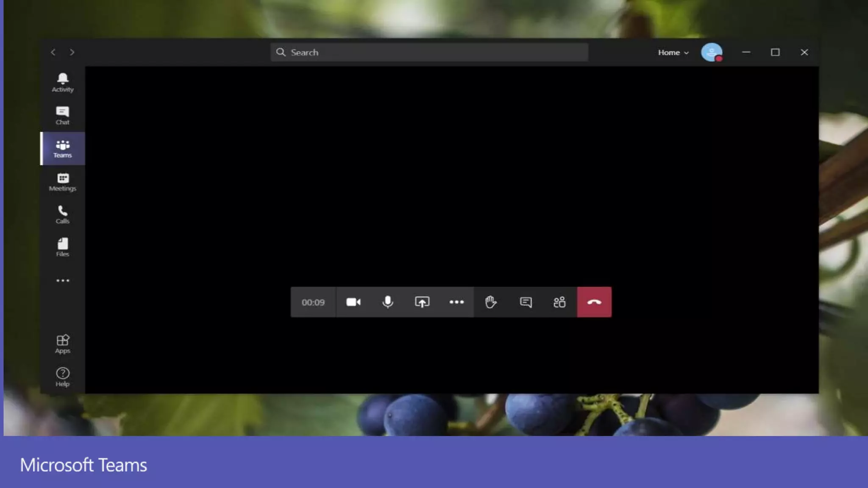Expand the Home dropdown in the title bar

point(673,53)
